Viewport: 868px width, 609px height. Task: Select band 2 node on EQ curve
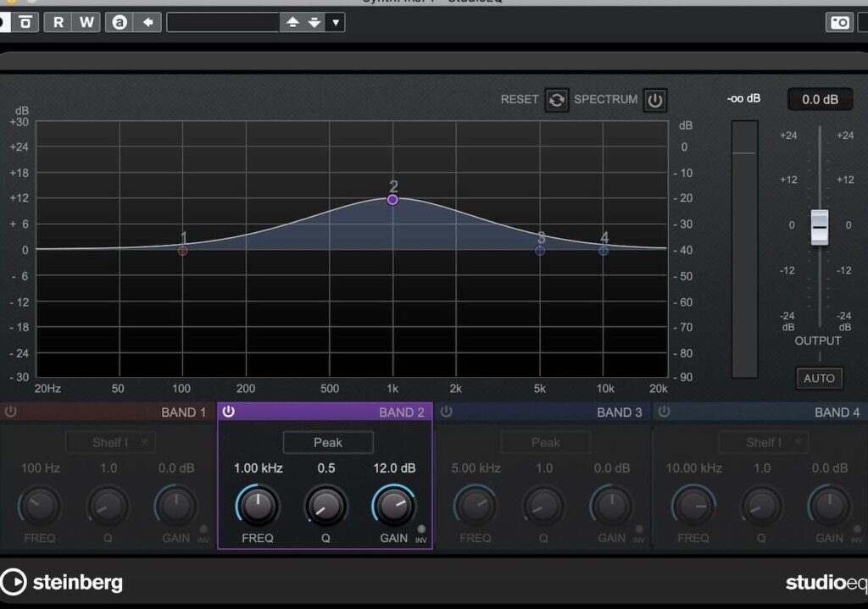point(392,200)
